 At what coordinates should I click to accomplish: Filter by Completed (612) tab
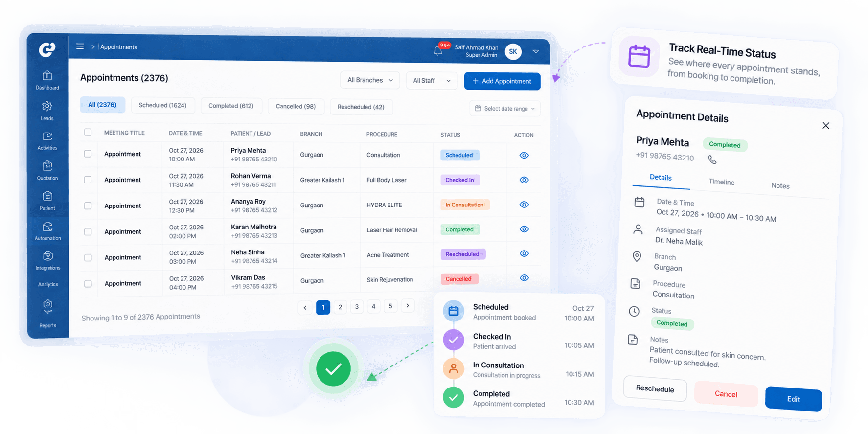pyautogui.click(x=231, y=106)
